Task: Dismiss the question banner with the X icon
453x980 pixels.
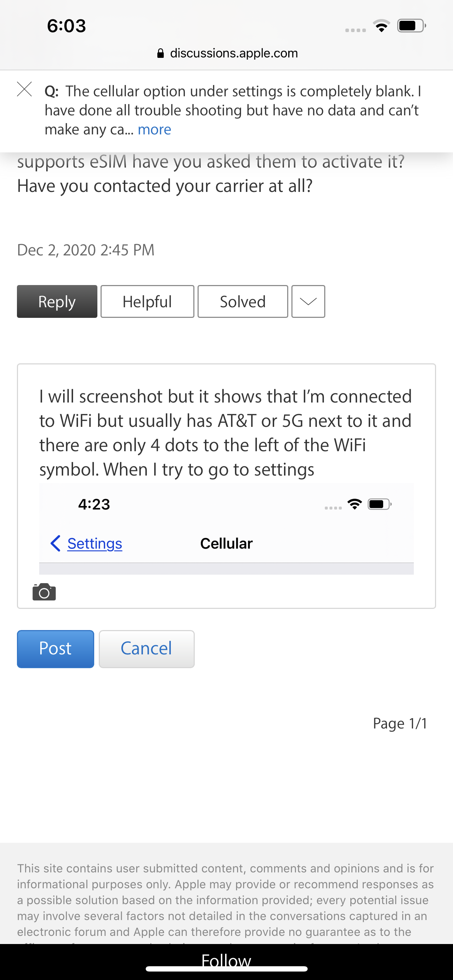Action: click(25, 89)
